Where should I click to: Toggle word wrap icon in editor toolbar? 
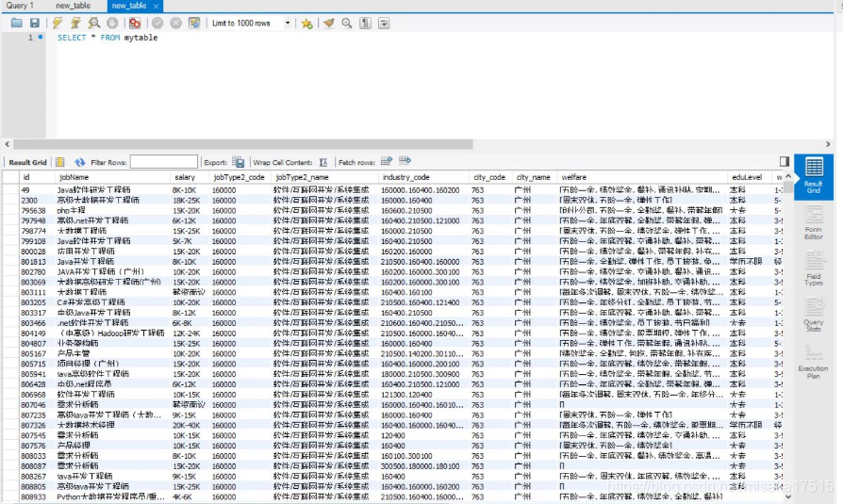384,23
